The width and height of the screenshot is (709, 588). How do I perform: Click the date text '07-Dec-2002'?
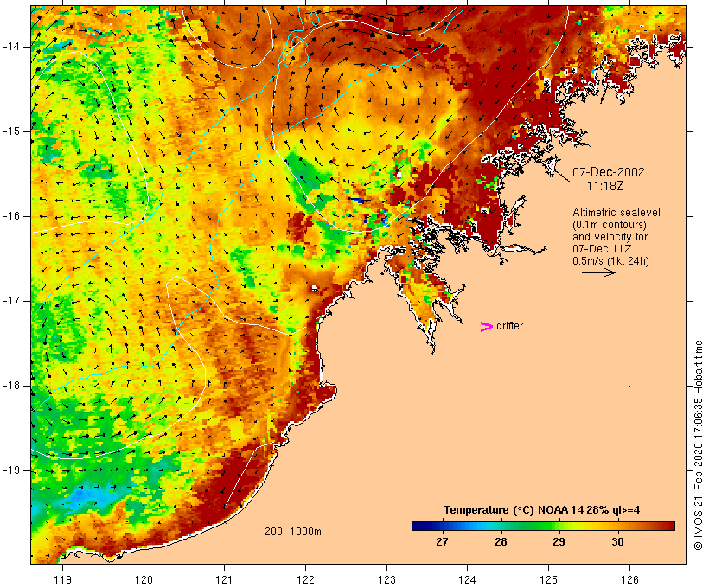tap(608, 172)
